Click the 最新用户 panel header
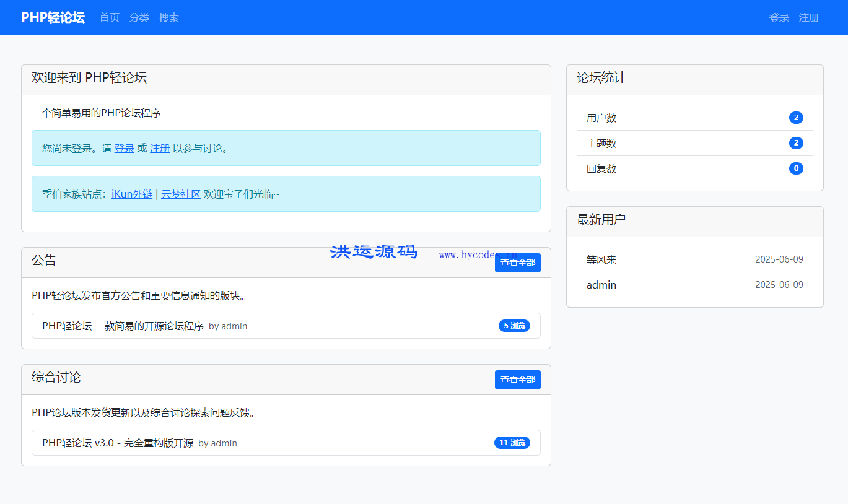Viewport: 848px width, 504px height. click(695, 222)
